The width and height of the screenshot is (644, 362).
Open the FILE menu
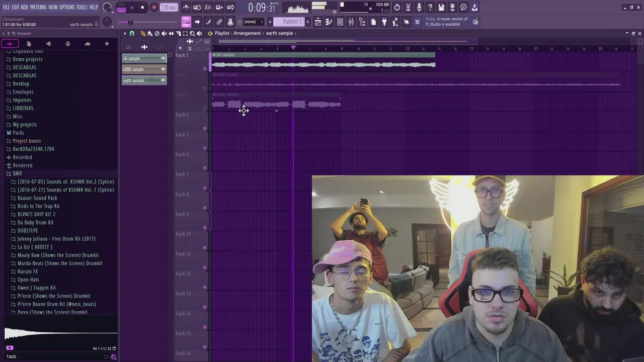(6, 7)
